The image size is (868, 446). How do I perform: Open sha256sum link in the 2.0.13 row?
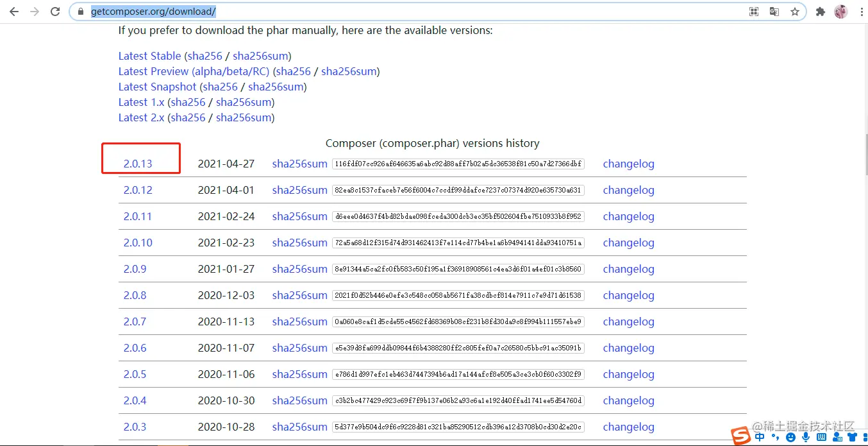[x=299, y=164]
